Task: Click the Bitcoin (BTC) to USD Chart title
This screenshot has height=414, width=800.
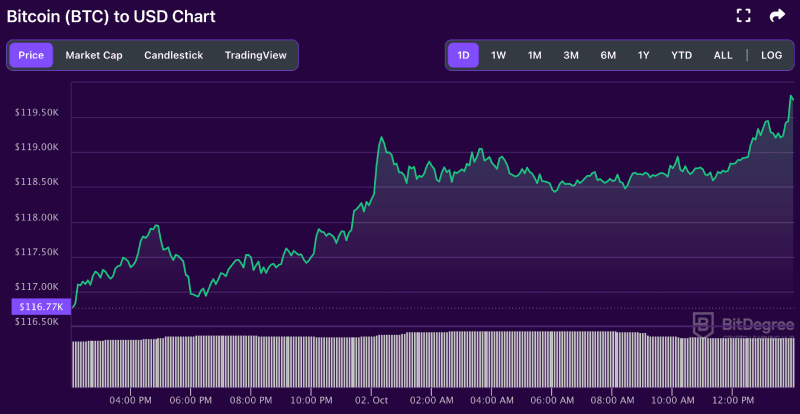Action: coord(111,17)
